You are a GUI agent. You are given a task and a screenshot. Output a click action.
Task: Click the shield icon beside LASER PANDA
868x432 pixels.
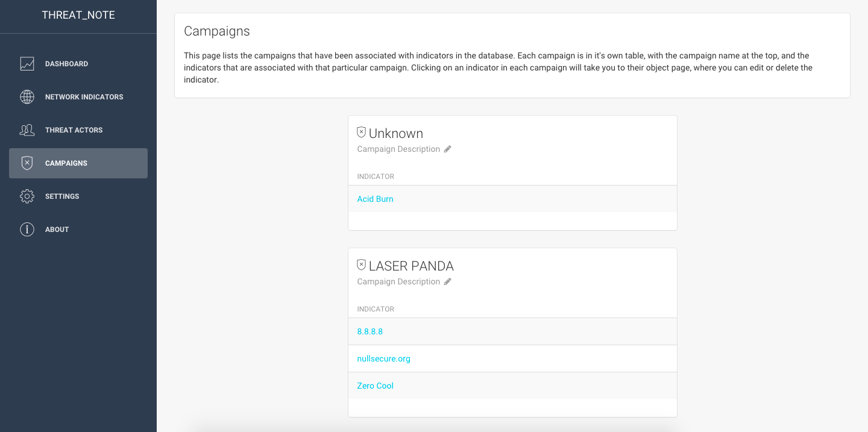[362, 265]
